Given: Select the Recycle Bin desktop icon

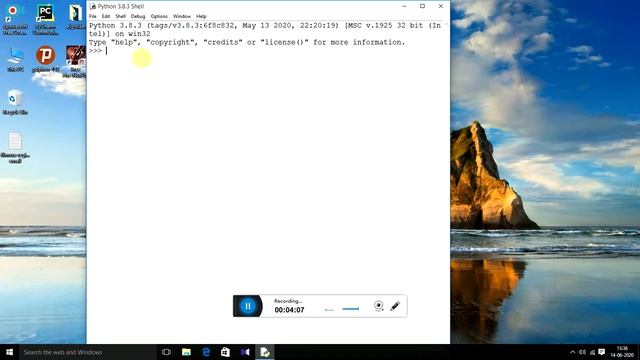Looking at the screenshot, I should tap(15, 102).
